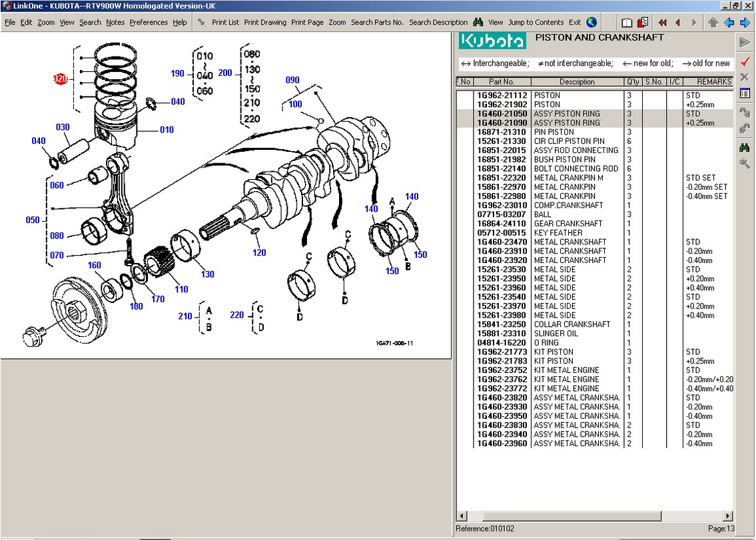Click the gray play triangle in right sidebar
Screen dimensions: 756x540
(745, 43)
